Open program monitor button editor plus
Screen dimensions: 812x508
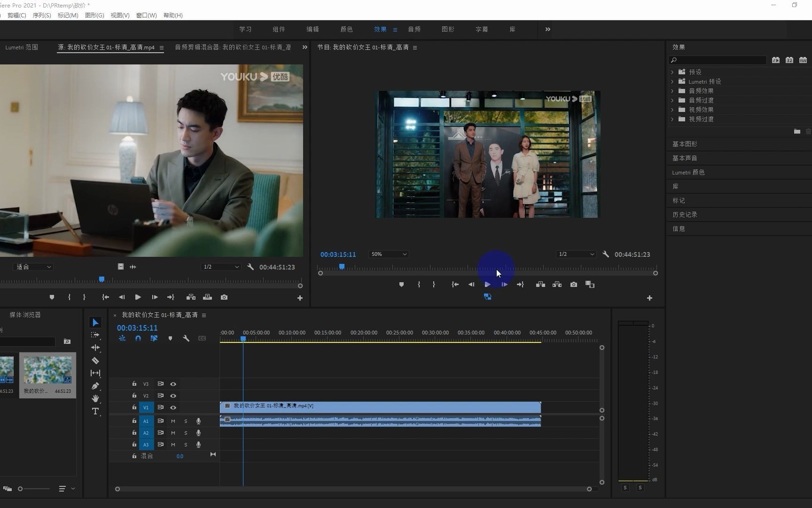(649, 298)
